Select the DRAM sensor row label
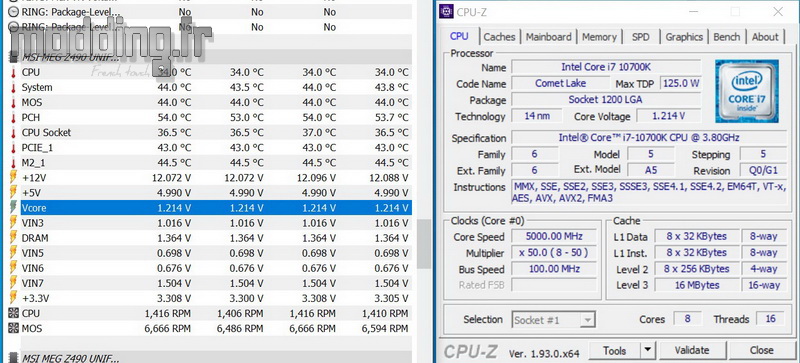Image resolution: width=800 pixels, height=363 pixels. (35, 238)
